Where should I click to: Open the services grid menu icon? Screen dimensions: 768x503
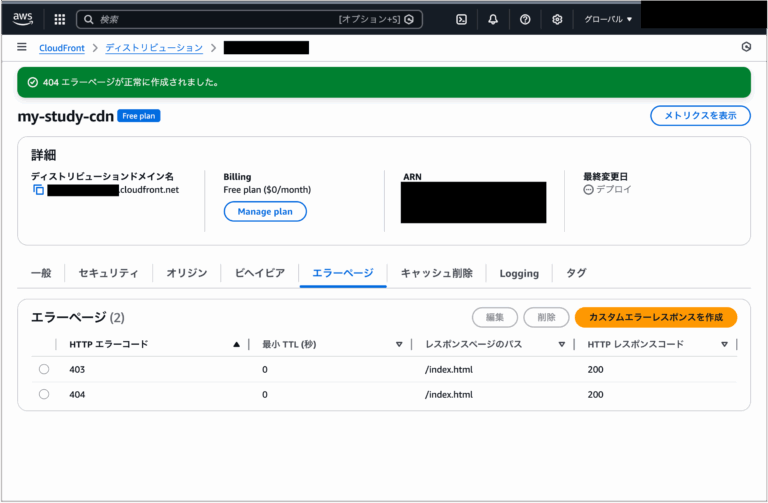(x=59, y=19)
